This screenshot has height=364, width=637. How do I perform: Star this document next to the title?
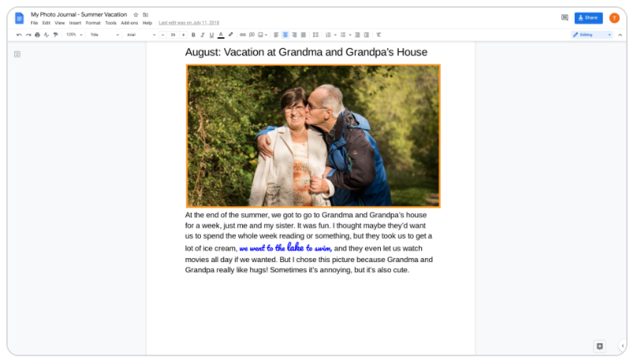135,15
